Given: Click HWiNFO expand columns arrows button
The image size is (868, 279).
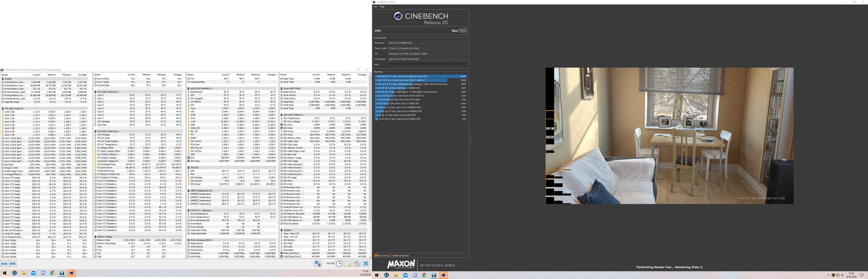Looking at the screenshot, I should [x=4, y=264].
